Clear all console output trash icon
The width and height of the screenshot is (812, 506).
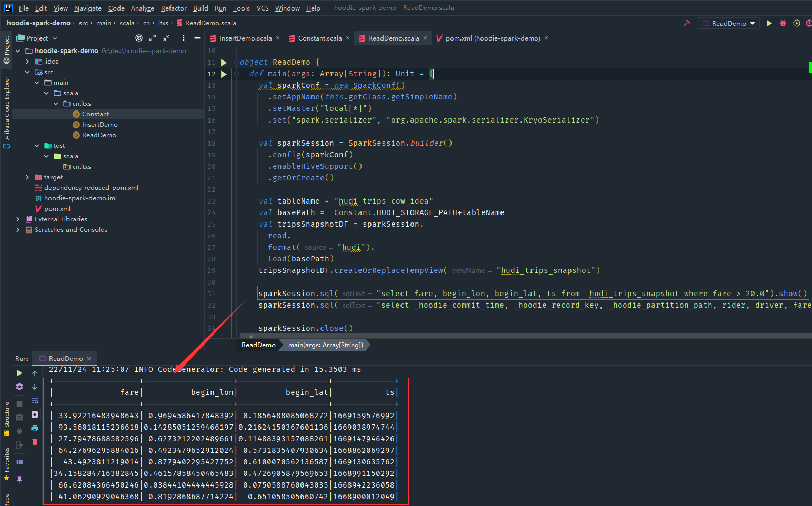[x=35, y=442]
